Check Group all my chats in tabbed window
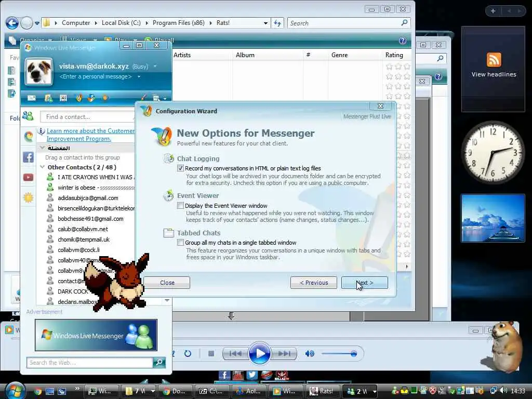 (180, 243)
